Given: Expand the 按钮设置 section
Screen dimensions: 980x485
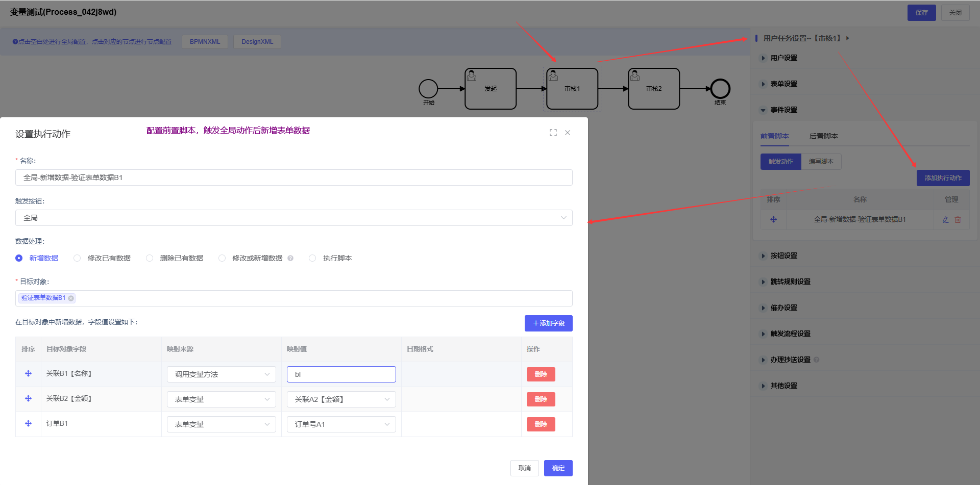Looking at the screenshot, I should click(783, 256).
